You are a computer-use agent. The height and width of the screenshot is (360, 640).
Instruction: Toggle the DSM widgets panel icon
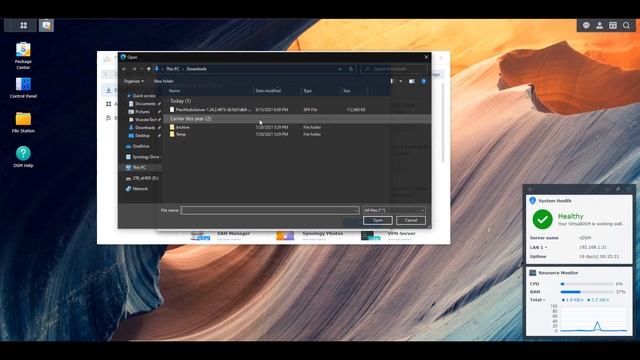[x=613, y=25]
